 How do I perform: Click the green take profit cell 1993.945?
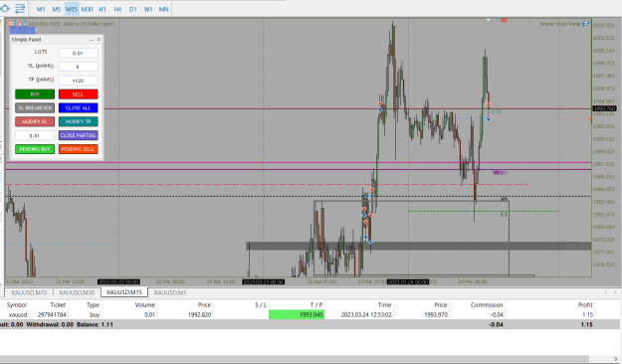coord(297,315)
